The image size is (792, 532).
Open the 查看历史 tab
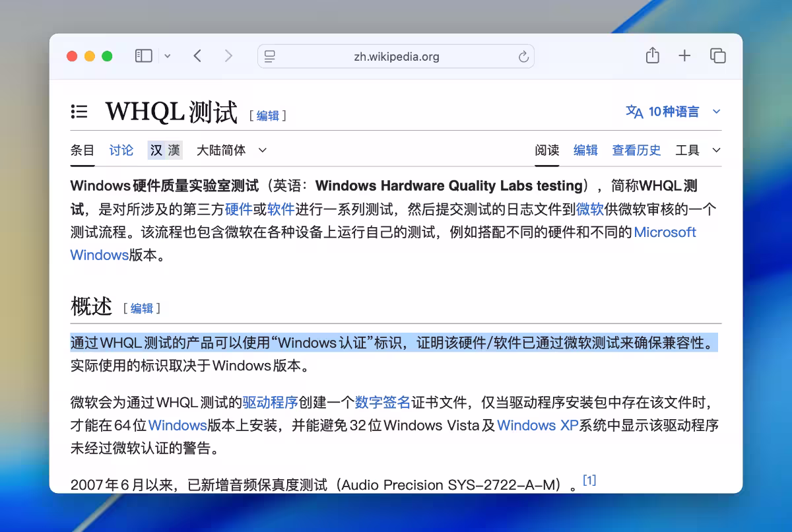click(x=636, y=150)
